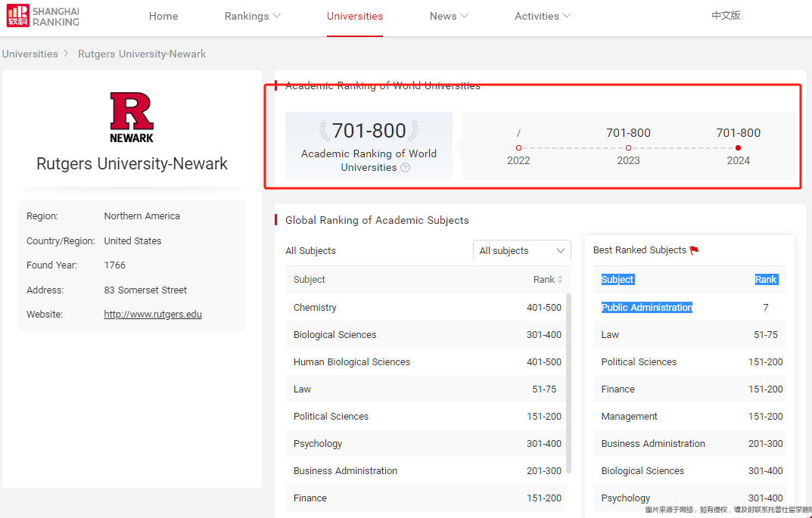The height and width of the screenshot is (518, 812).
Task: Click Biological Sciences in All Subjects table
Action: click(426, 335)
